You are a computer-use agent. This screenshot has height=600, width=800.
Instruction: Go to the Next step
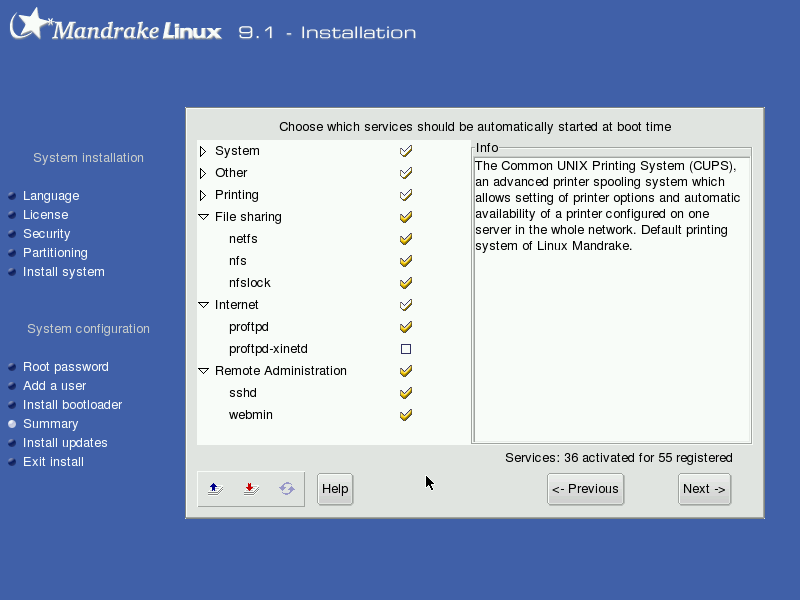pos(704,489)
